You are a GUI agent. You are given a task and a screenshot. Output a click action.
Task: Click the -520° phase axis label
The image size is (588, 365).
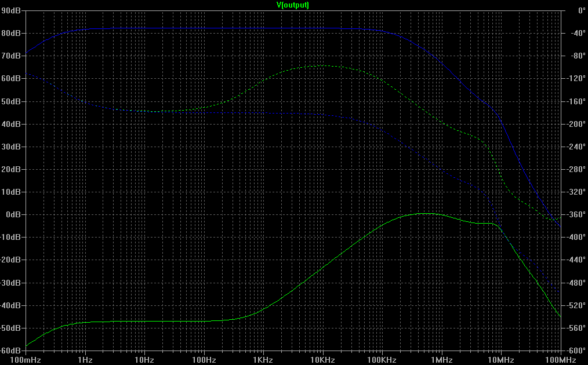tap(576, 305)
